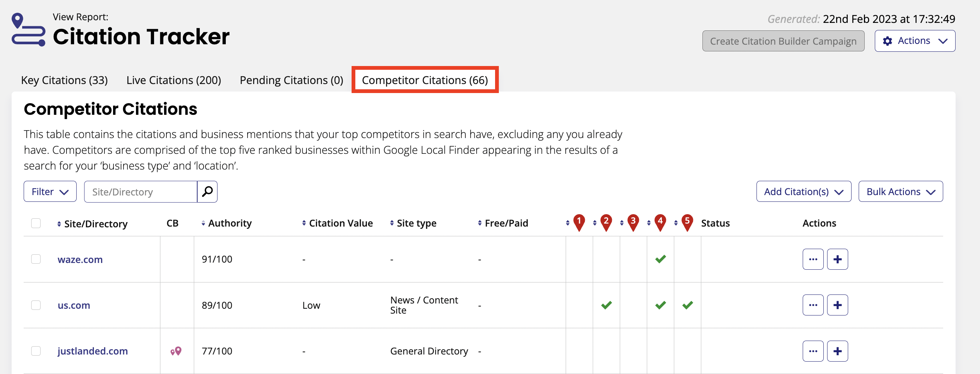The width and height of the screenshot is (980, 374).
Task: Select the checkbox for the waze.com row
Action: click(36, 259)
